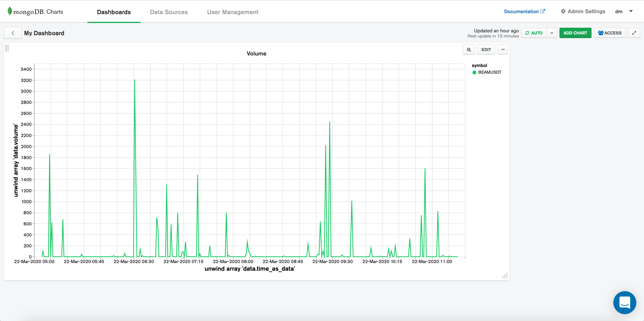Click the magnifier zoom icon on Volume chart
Viewport: 644px width, 321px height.
pyautogui.click(x=469, y=49)
